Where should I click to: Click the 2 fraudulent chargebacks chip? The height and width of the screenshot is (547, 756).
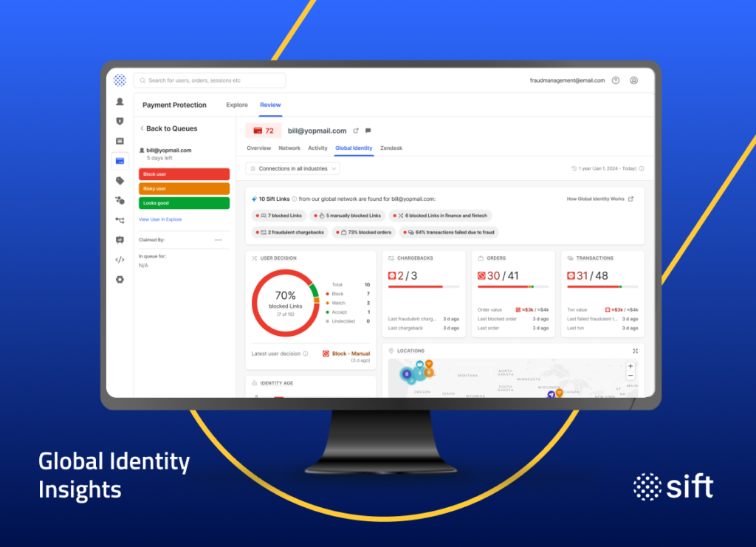289,233
